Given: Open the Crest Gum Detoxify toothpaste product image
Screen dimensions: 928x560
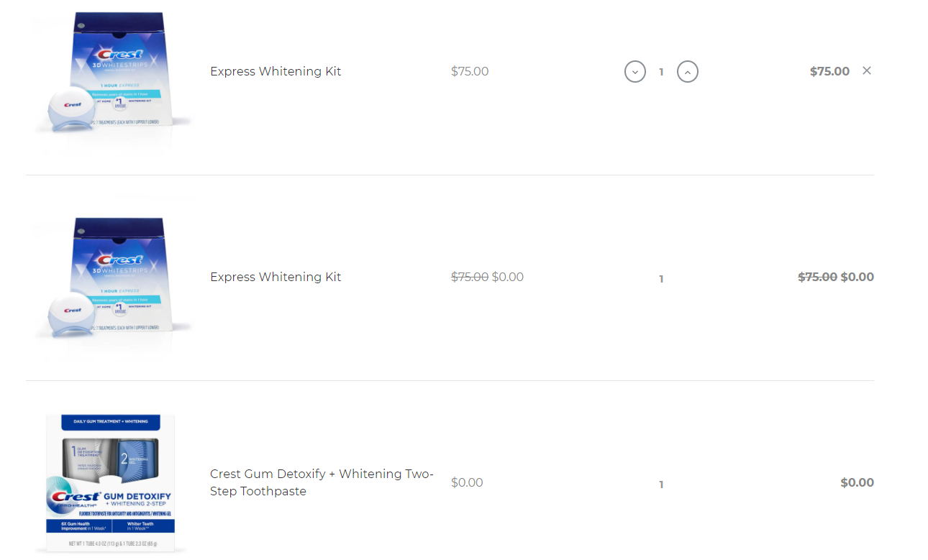Looking at the screenshot, I should pyautogui.click(x=110, y=483).
